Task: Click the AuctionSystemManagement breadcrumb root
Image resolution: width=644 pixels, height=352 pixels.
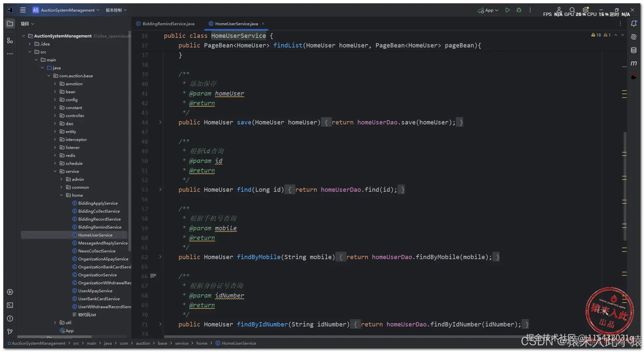Action: (x=36, y=343)
